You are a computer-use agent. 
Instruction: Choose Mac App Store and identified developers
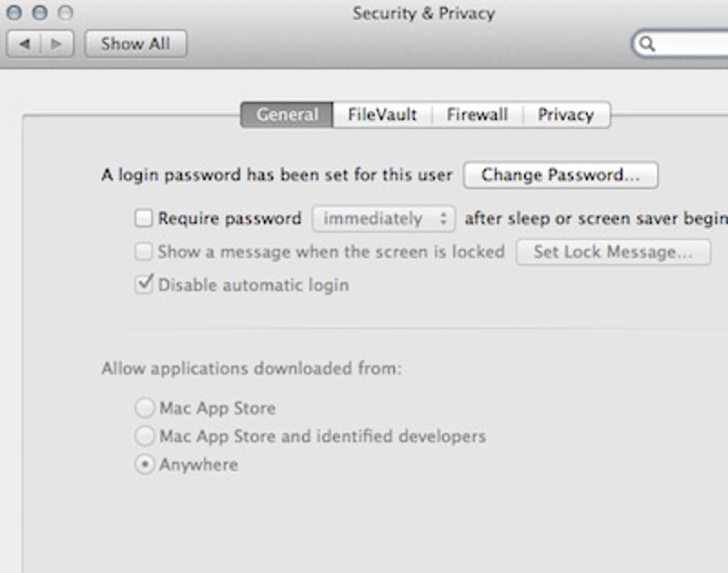click(145, 437)
